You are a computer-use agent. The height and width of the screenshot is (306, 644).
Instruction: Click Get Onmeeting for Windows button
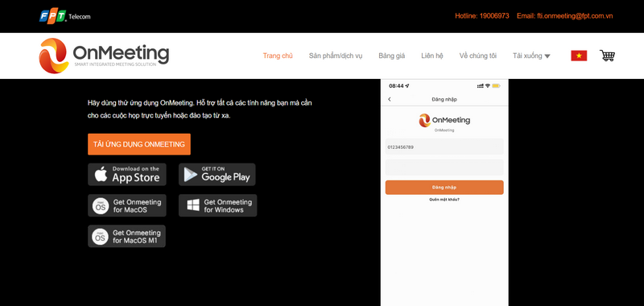[x=217, y=205]
